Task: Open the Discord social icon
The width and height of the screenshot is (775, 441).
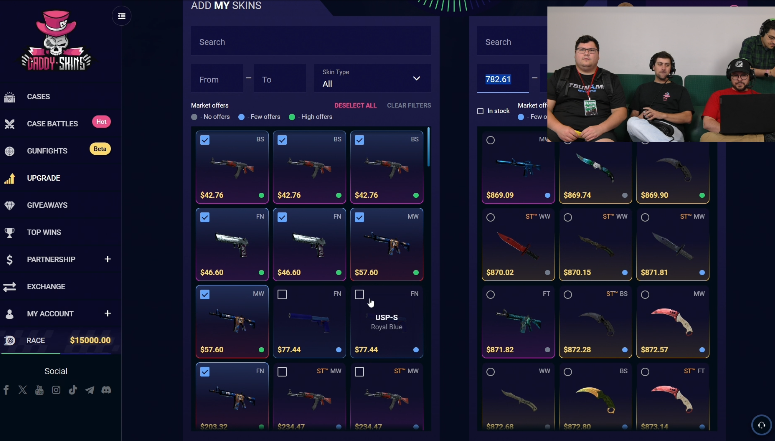Action: click(106, 390)
